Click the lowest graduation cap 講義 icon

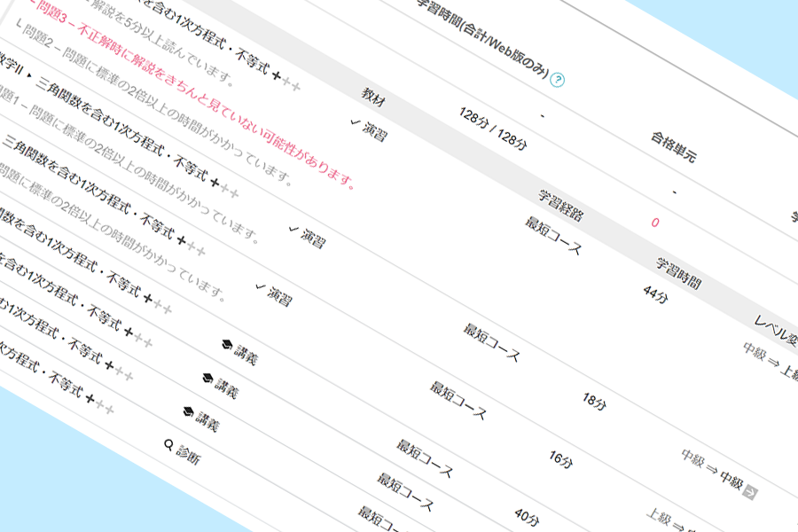pos(188,411)
